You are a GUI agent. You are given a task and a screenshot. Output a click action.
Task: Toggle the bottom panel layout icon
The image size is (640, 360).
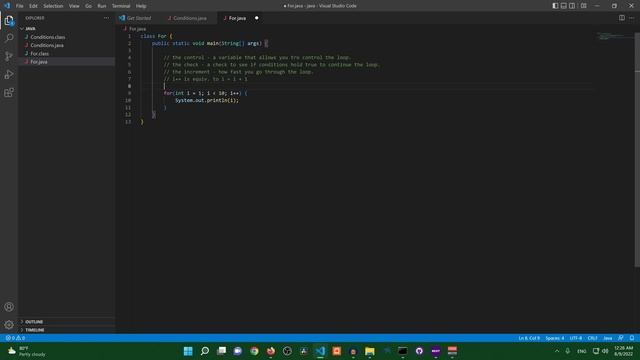(564, 6)
